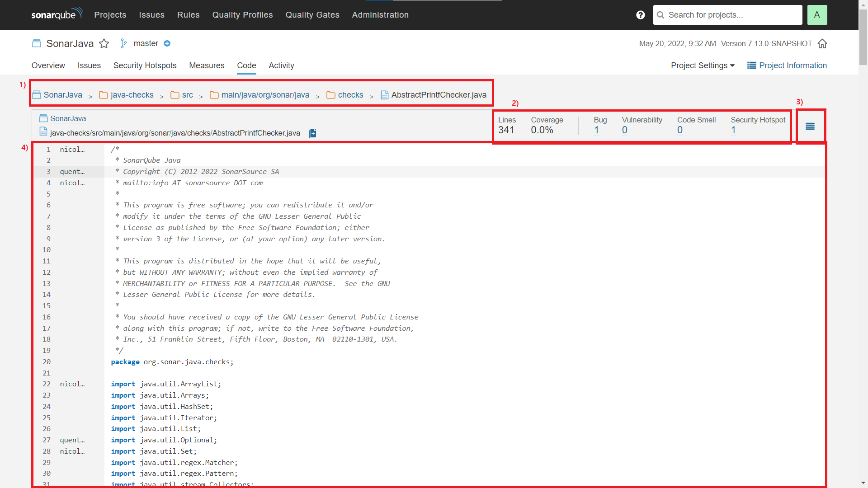The height and width of the screenshot is (488, 868).
Task: Click the branch icon next to master
Action: [123, 43]
